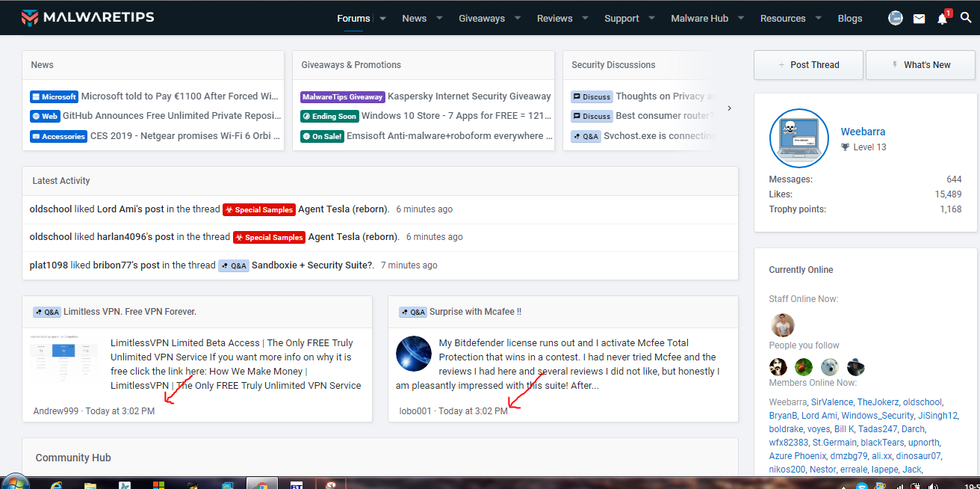Show next Security Discussions items via chevron
980x489 pixels.
coord(729,108)
